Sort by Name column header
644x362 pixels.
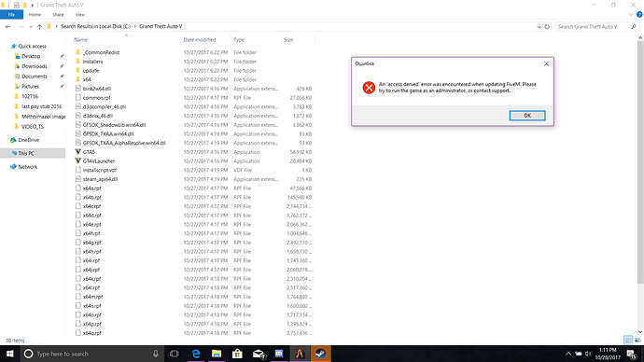tap(81, 40)
